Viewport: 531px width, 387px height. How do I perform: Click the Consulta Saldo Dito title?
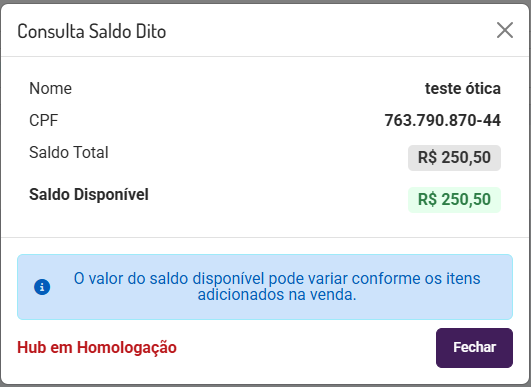pos(91,31)
